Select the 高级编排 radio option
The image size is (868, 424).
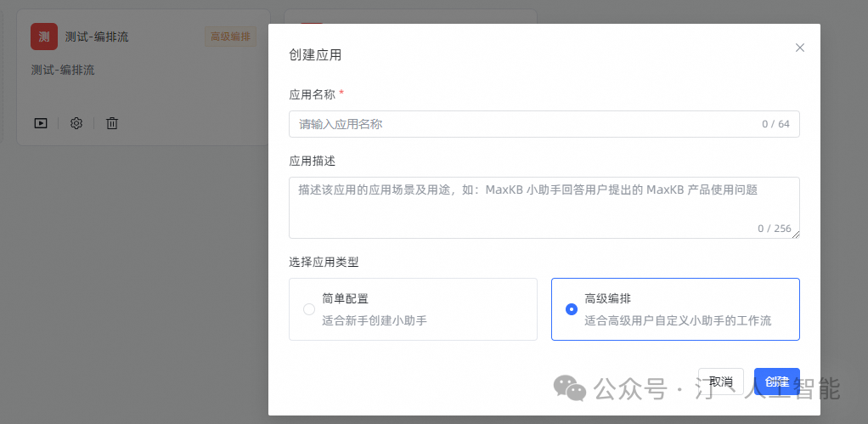(x=572, y=309)
